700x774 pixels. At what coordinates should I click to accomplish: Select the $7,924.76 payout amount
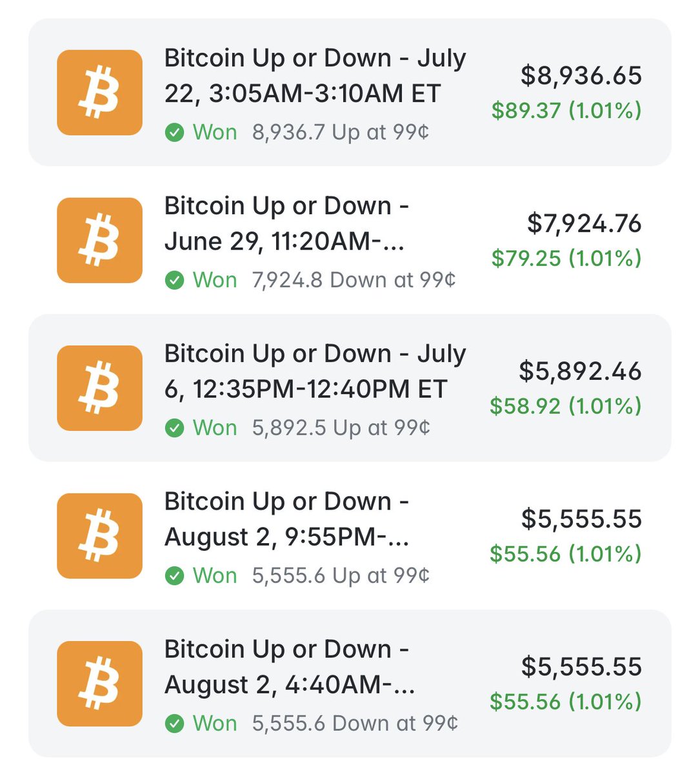[585, 223]
